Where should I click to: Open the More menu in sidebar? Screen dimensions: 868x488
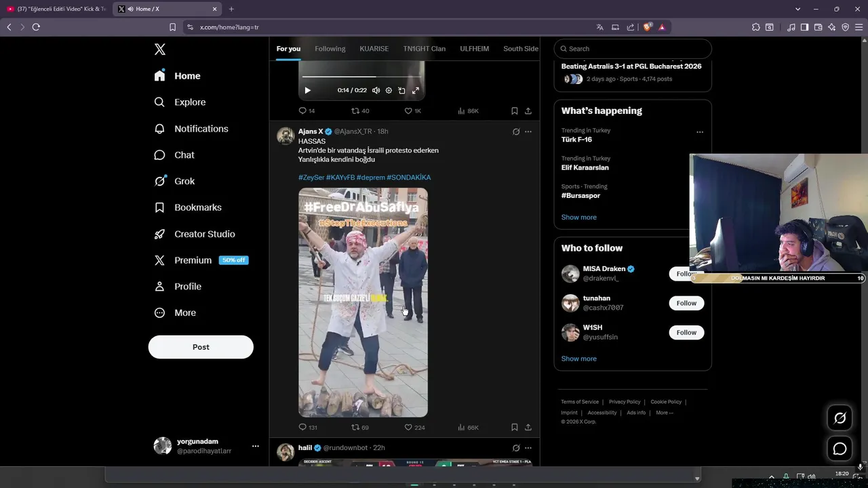pos(175,313)
